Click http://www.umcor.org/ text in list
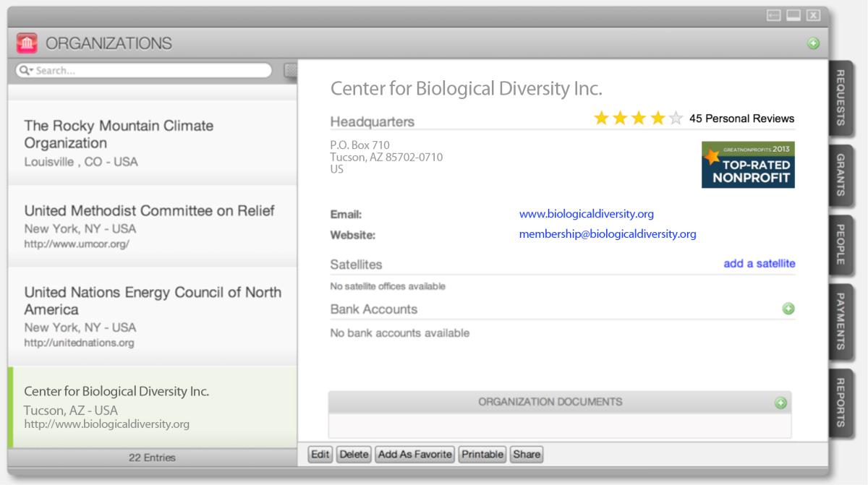This screenshot has width=868, height=485. point(77,244)
